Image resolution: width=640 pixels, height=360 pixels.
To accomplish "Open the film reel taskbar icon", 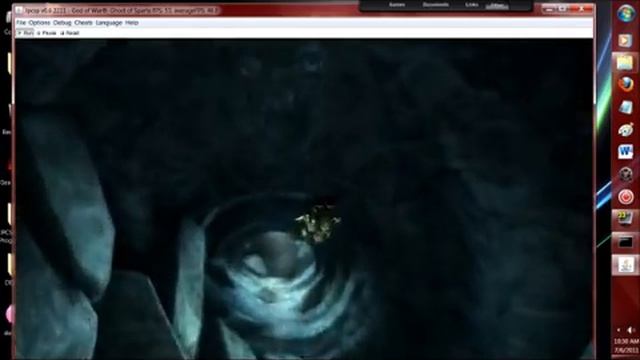I will [x=625, y=175].
